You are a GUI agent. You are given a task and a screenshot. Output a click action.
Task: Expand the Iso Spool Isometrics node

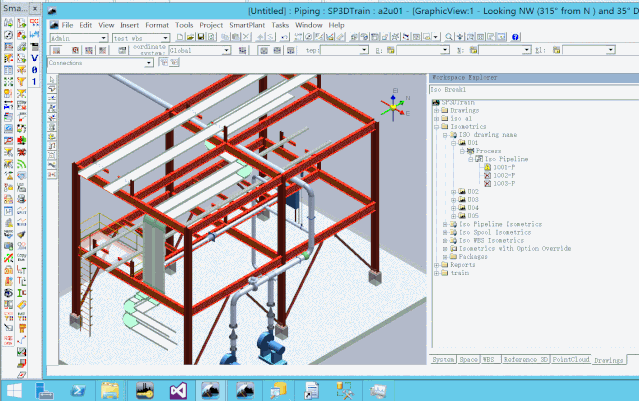pyautogui.click(x=445, y=232)
